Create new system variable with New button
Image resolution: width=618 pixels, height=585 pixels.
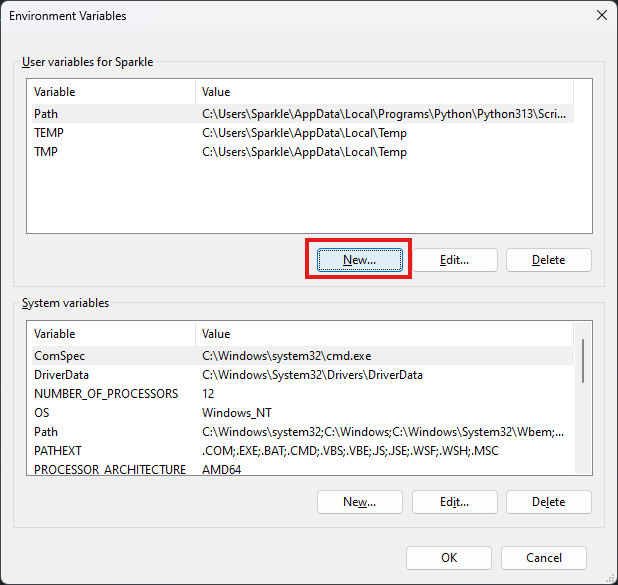(x=359, y=501)
